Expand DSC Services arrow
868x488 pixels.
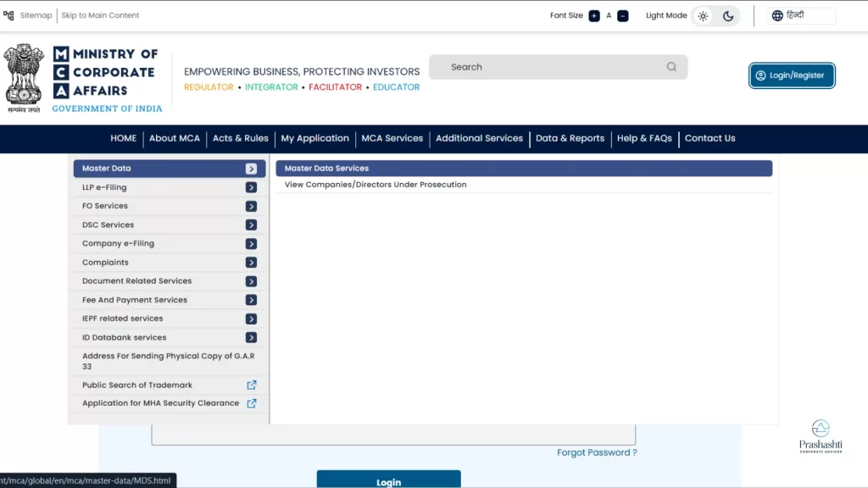click(x=251, y=225)
